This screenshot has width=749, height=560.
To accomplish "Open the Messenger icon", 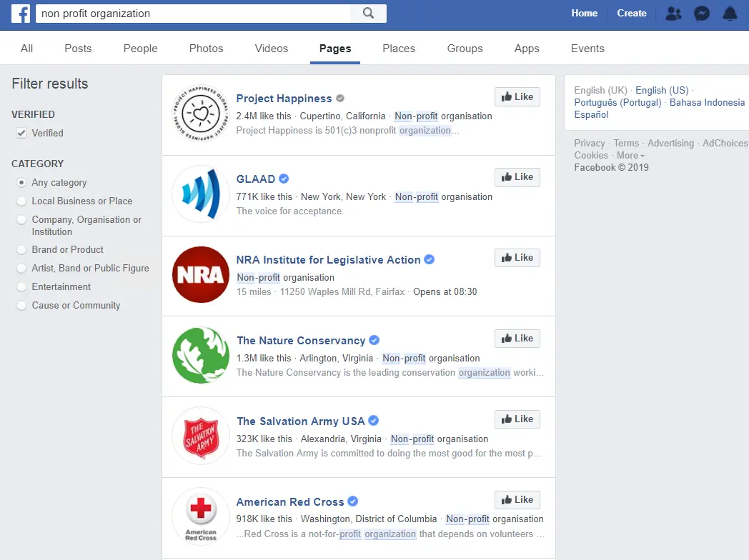I will (702, 13).
